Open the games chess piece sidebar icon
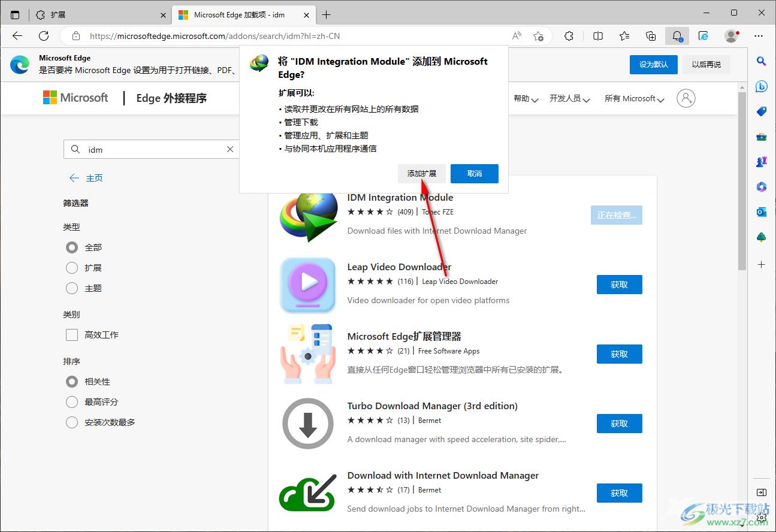Image resolution: width=776 pixels, height=532 pixels. click(x=761, y=162)
